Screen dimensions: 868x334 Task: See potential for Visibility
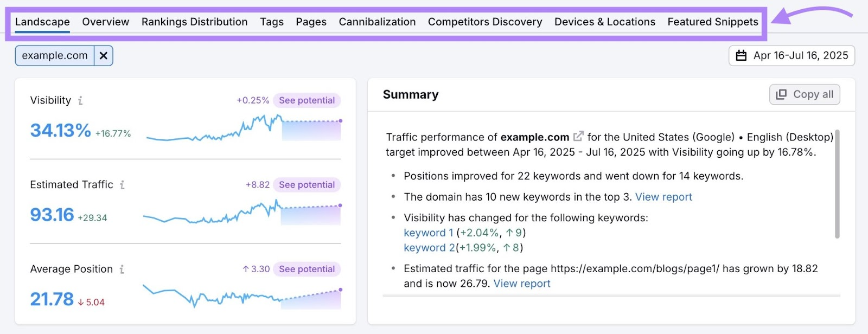(x=307, y=100)
